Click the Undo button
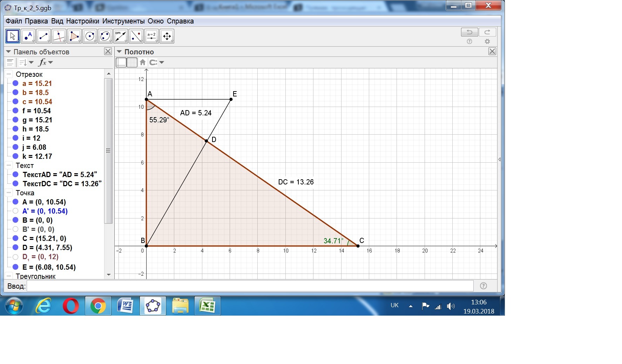The image size is (622, 364). pos(469,32)
